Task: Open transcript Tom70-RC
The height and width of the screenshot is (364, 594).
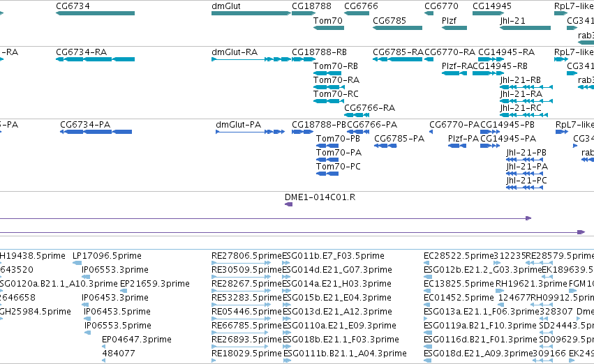Action: (336, 94)
